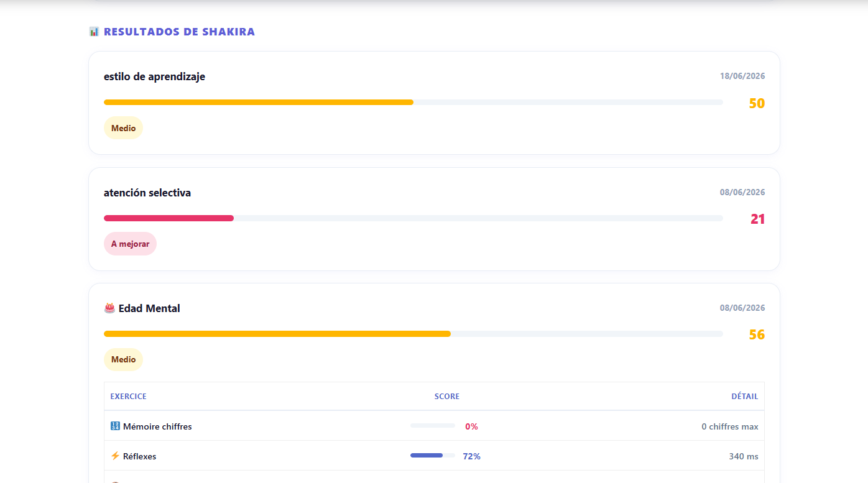Click the lightning bolt icon beside Réflexes

(115, 456)
